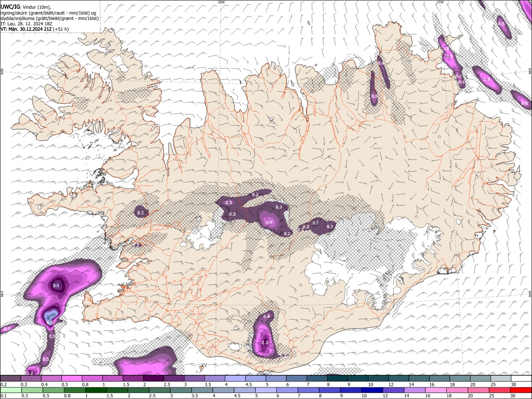
Task: Pick the dark teal 8 swatch in top legend
Action: point(337,378)
